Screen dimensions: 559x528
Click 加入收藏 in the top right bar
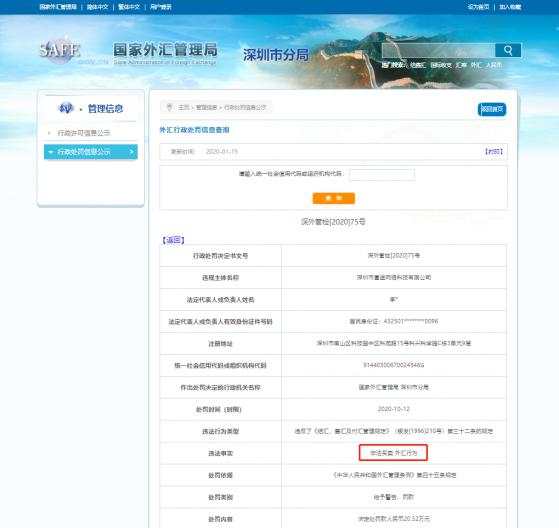click(x=510, y=7)
